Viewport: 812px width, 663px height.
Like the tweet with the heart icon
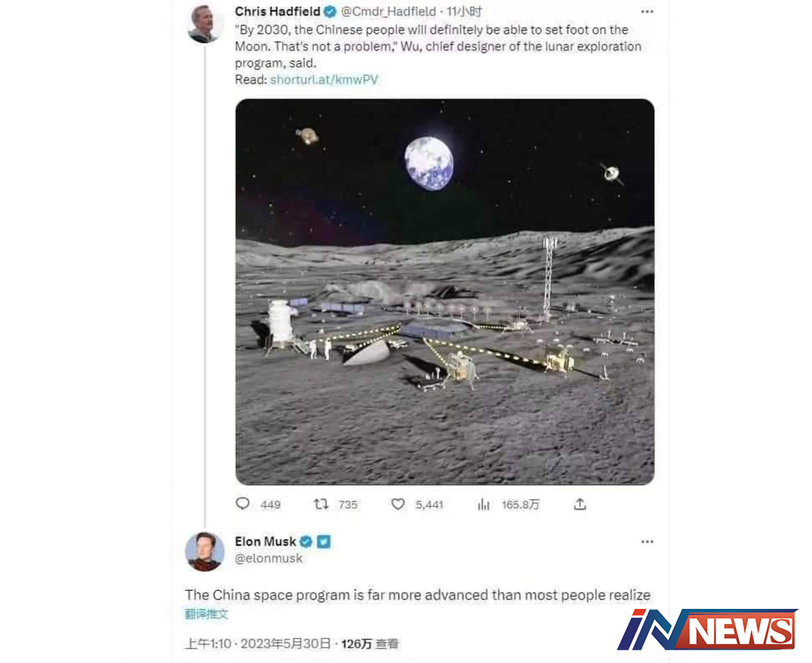[x=398, y=504]
